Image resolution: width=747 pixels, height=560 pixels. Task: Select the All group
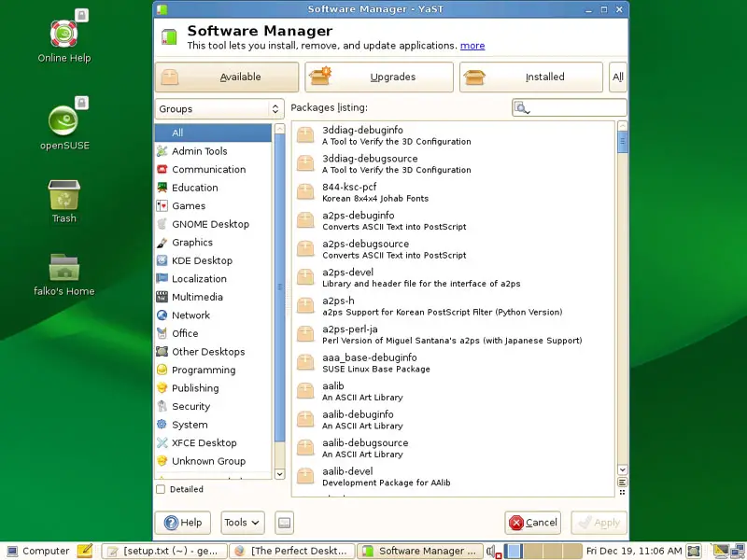[x=213, y=133]
